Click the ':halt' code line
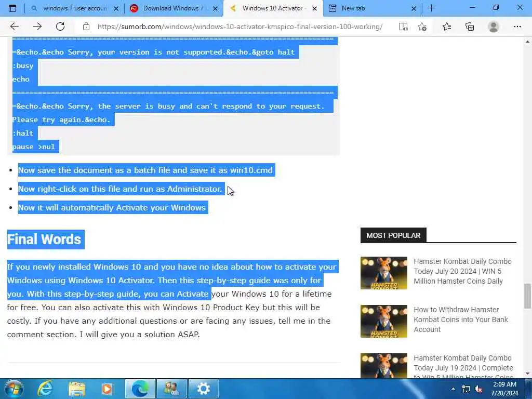The width and height of the screenshot is (532, 399). (23, 134)
